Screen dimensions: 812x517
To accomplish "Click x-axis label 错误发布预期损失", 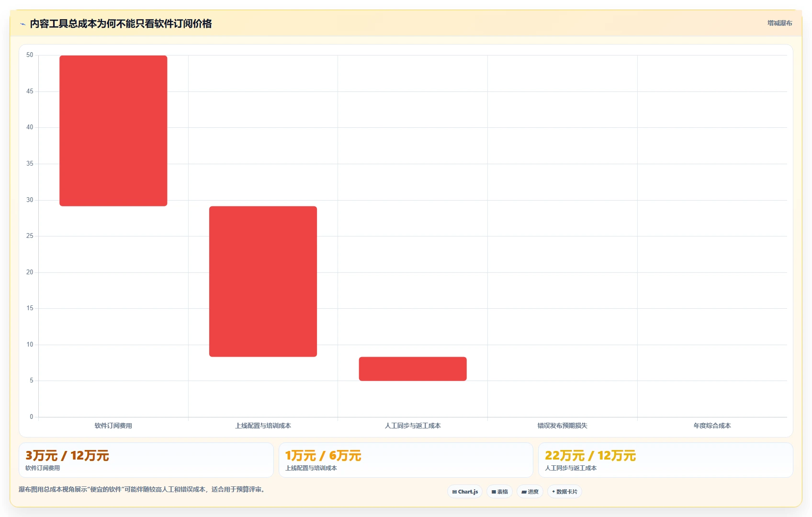I will click(563, 426).
